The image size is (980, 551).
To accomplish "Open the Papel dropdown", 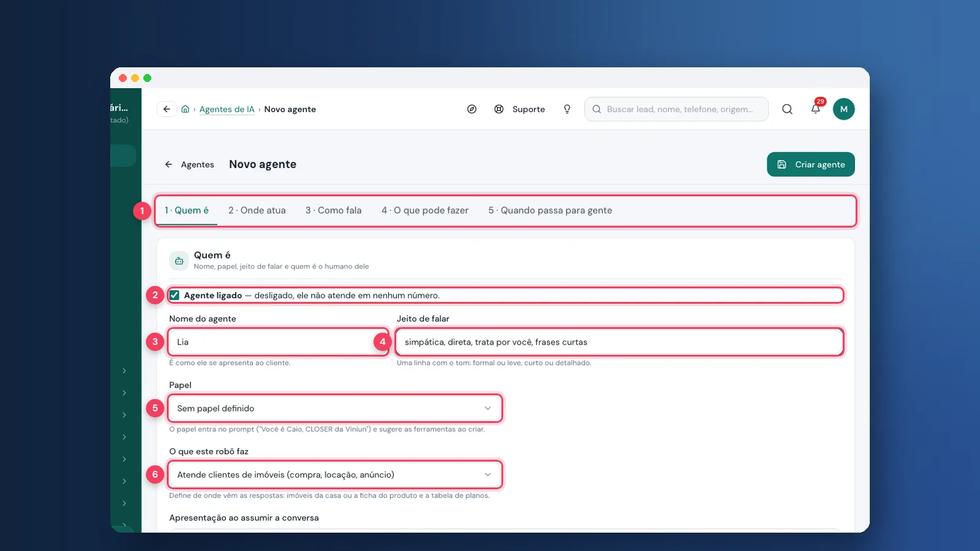I will [334, 408].
